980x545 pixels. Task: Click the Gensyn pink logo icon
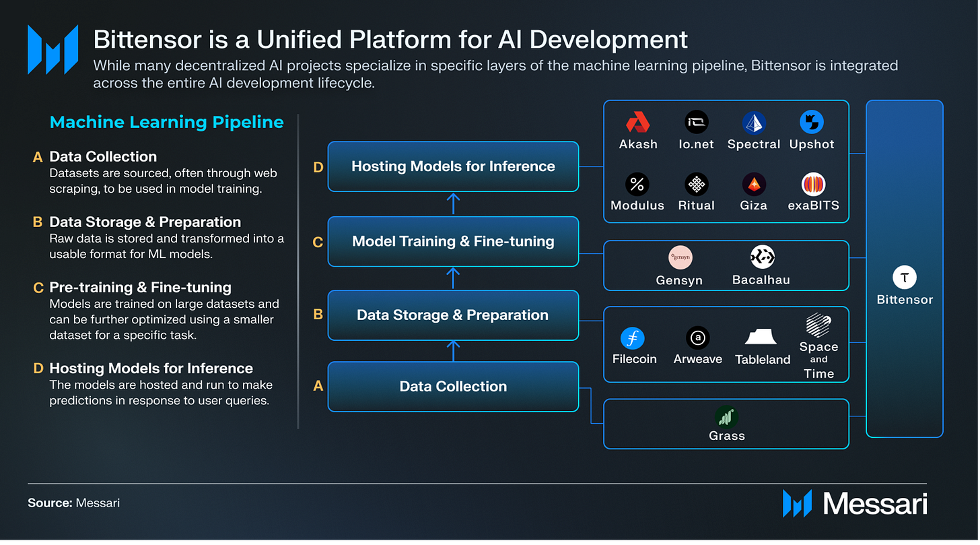click(680, 257)
